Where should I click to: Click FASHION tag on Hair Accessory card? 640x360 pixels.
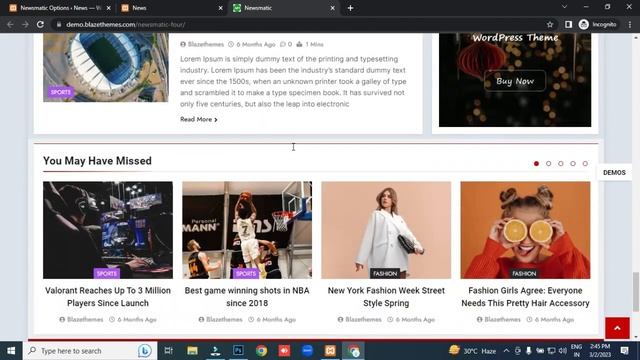[x=524, y=273]
